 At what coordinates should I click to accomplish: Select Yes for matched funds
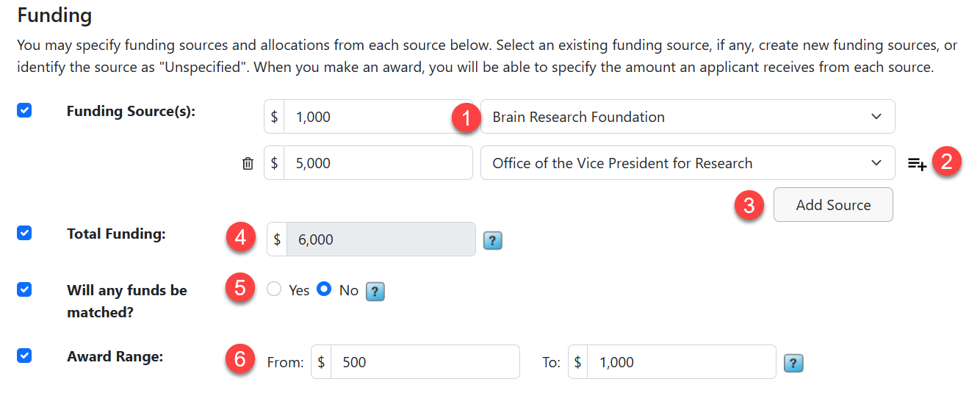point(275,289)
